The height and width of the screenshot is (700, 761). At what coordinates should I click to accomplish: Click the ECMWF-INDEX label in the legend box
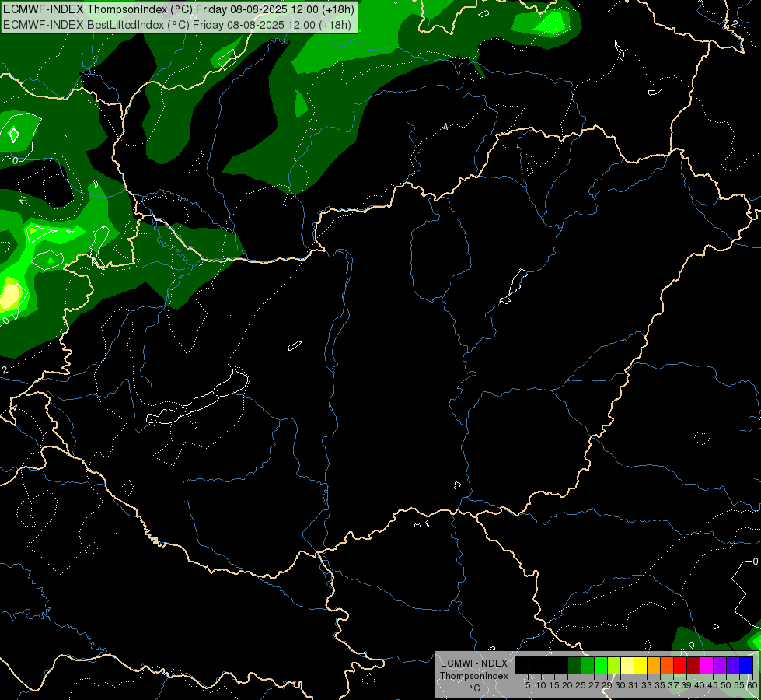pyautogui.click(x=474, y=663)
